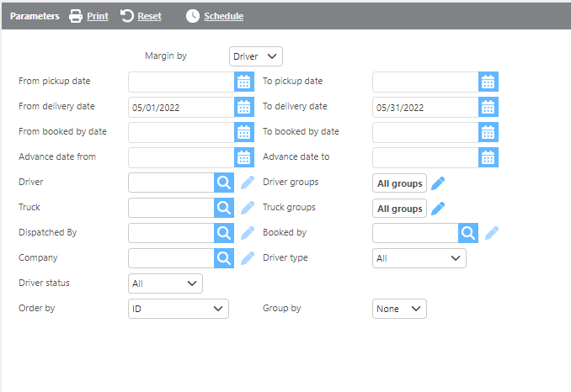The height and width of the screenshot is (392, 571).
Task: Open calendar for To delivery date
Action: click(488, 107)
